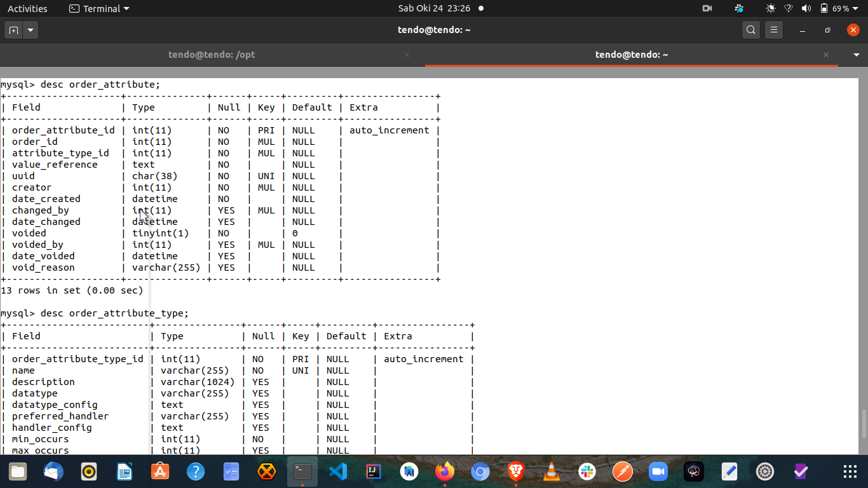Click the 'desc order_attribute_type;' command text
This screenshot has width=868, height=488.
114,313
